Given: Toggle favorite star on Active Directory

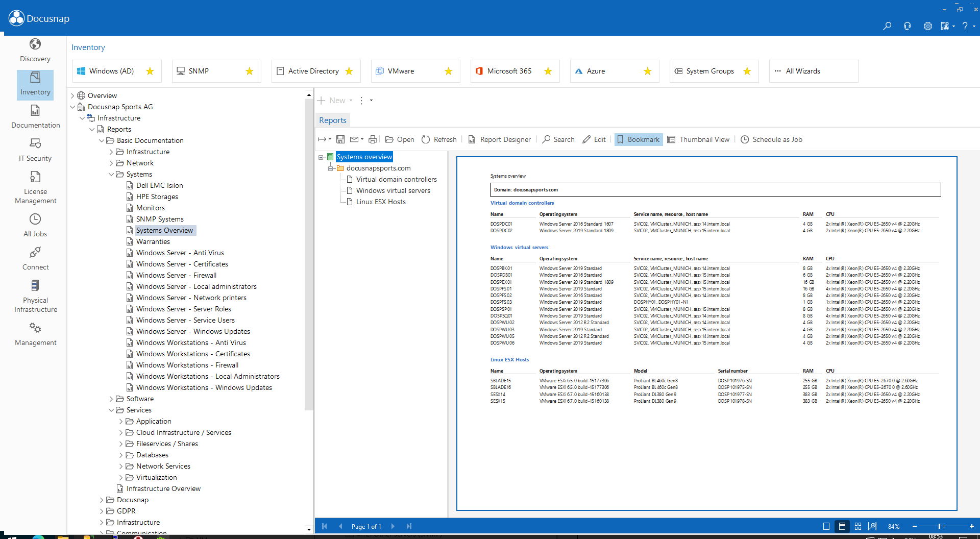Looking at the screenshot, I should click(x=349, y=71).
